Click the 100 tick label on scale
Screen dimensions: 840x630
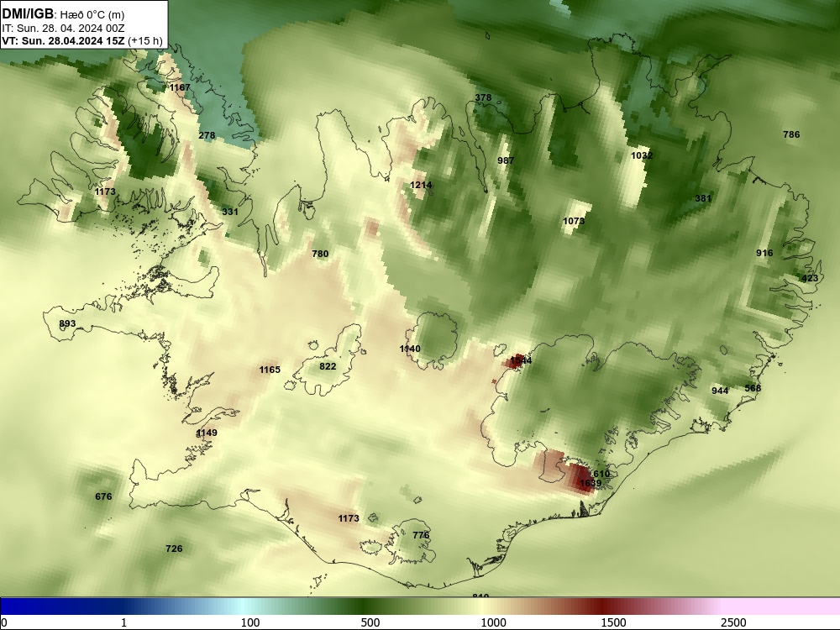pyautogui.click(x=250, y=622)
